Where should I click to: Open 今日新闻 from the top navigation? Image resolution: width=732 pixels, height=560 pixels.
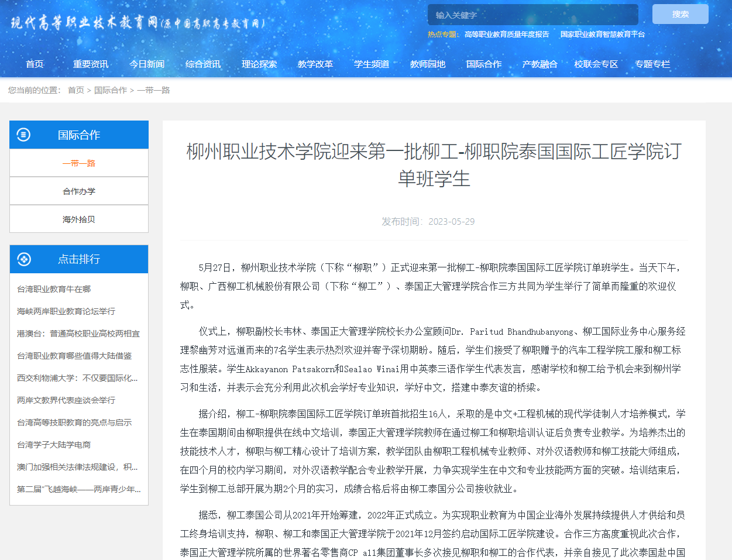(x=147, y=64)
